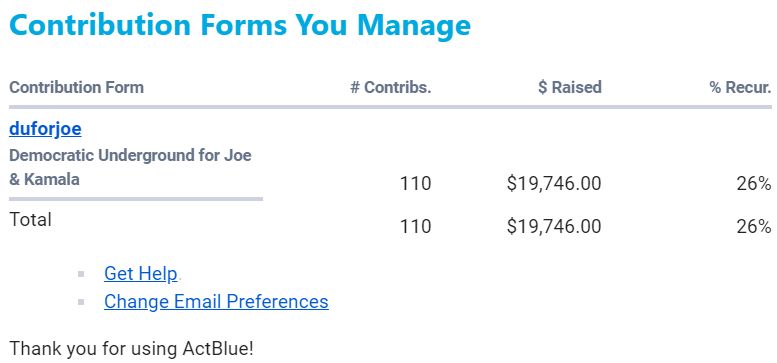
Task: Open the duforjoe contribution form link
Action: tap(45, 129)
